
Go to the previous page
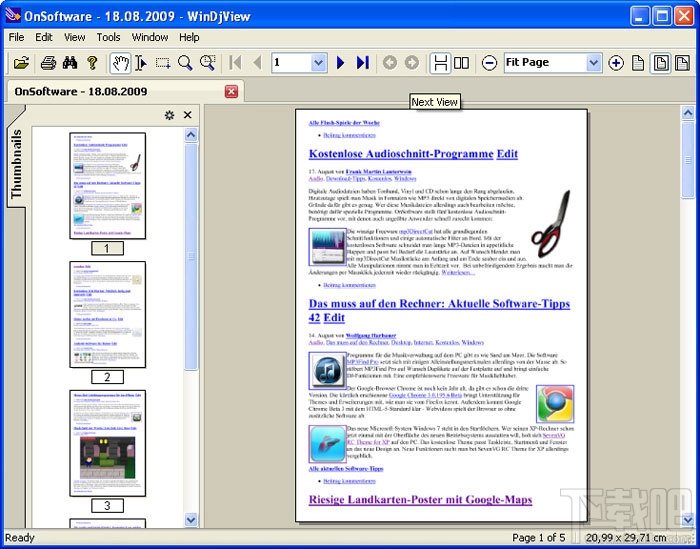pos(257,63)
